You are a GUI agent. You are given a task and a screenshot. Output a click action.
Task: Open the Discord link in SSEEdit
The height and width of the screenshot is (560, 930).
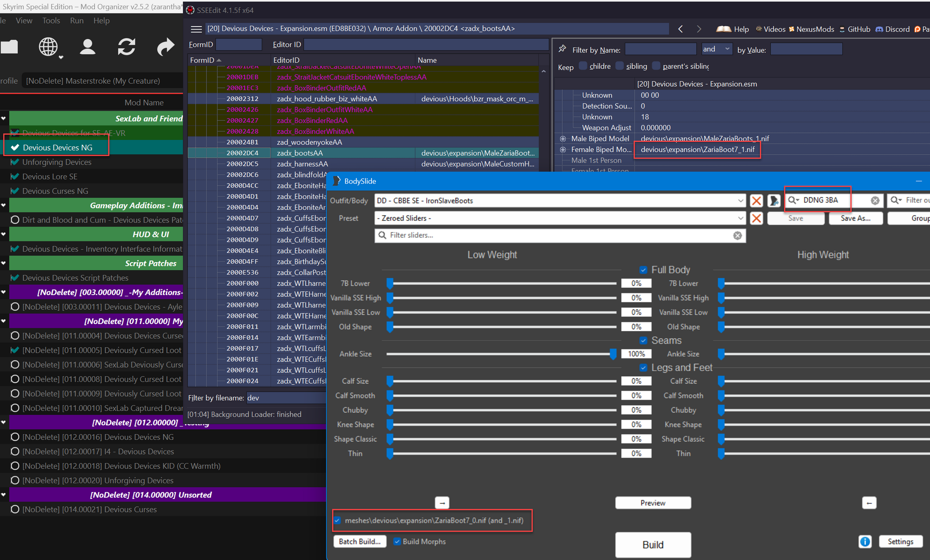click(893, 29)
